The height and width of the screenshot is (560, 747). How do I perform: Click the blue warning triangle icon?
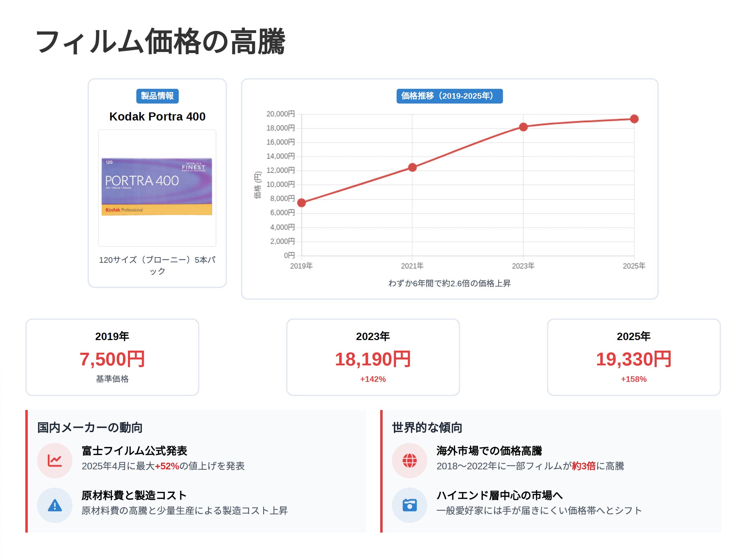coord(55,505)
